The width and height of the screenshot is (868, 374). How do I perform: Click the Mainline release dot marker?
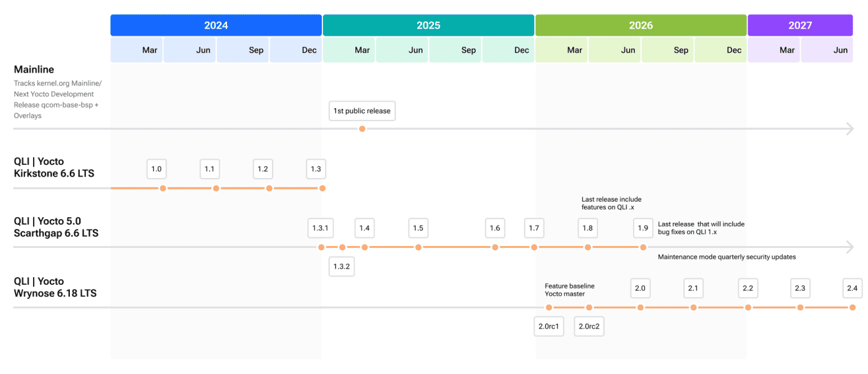362,129
